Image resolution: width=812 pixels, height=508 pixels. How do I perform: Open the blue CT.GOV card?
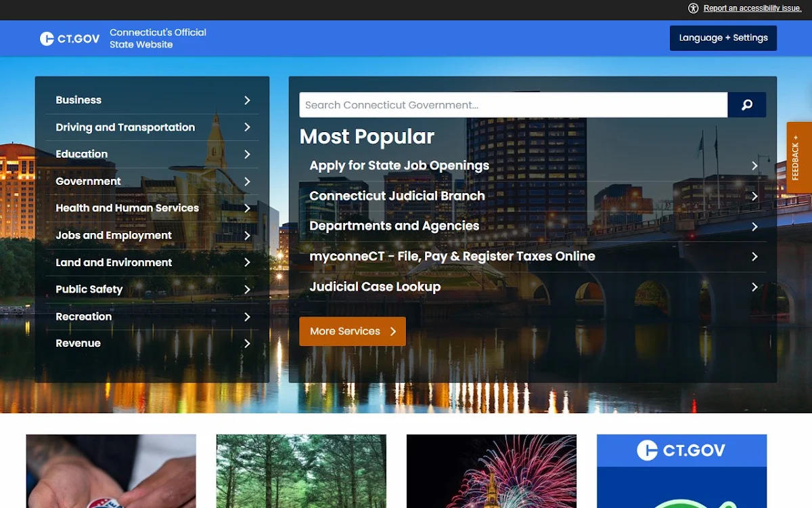click(681, 471)
